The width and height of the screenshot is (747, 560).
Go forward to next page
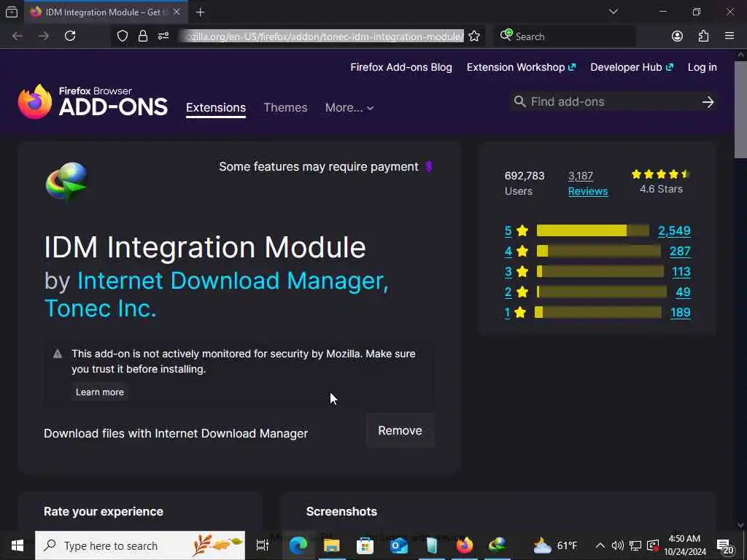coord(43,36)
